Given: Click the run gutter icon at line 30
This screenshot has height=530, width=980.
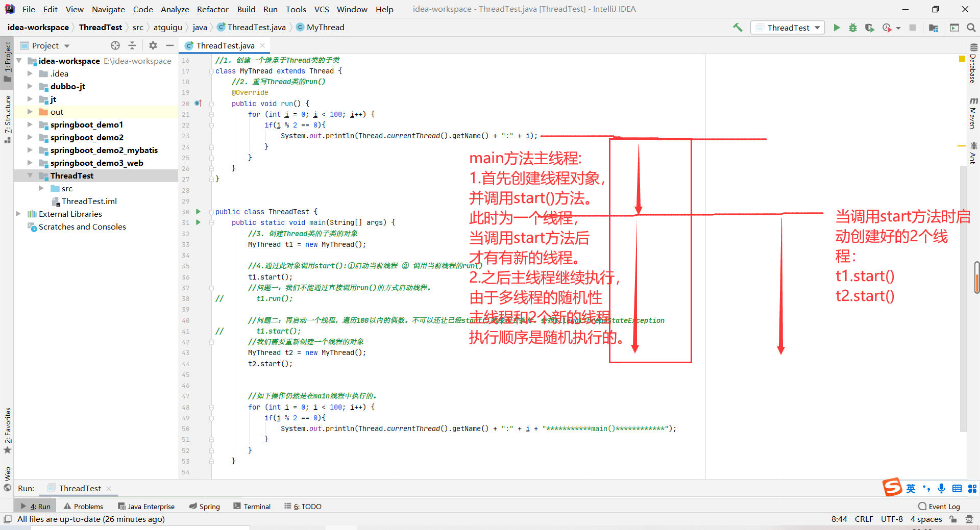Looking at the screenshot, I should (199, 211).
